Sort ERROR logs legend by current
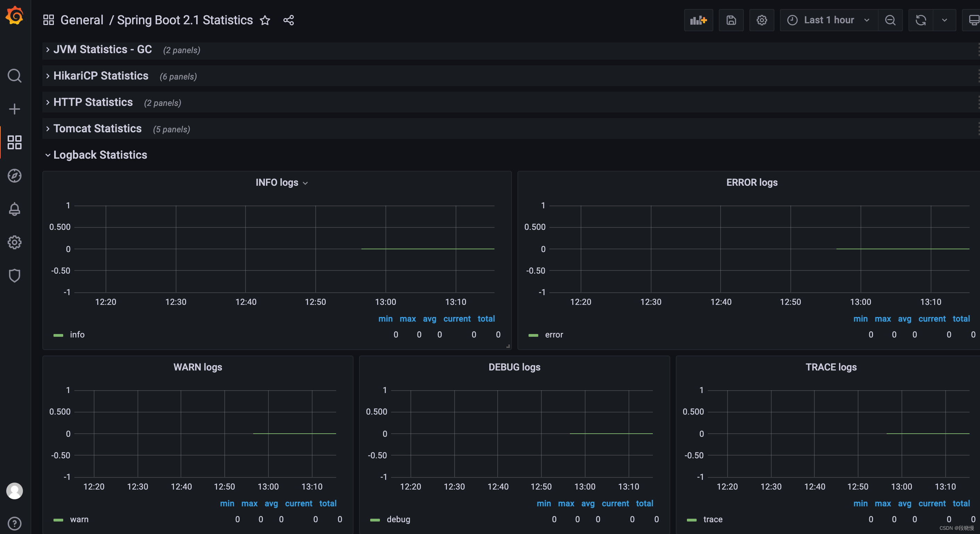 [932, 319]
